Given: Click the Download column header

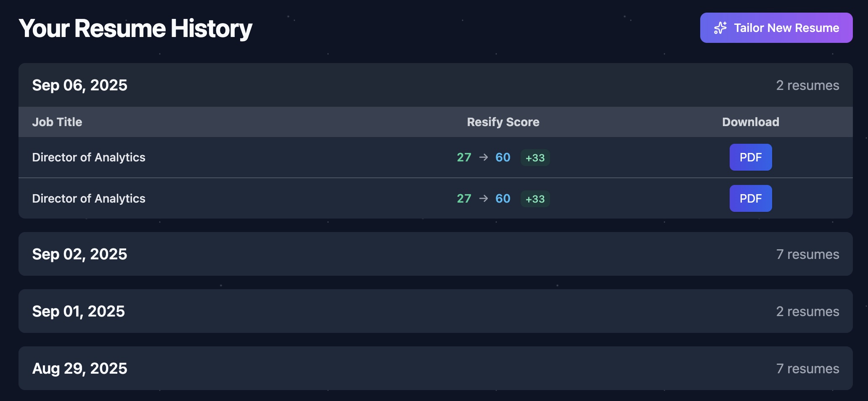Looking at the screenshot, I should click(750, 122).
